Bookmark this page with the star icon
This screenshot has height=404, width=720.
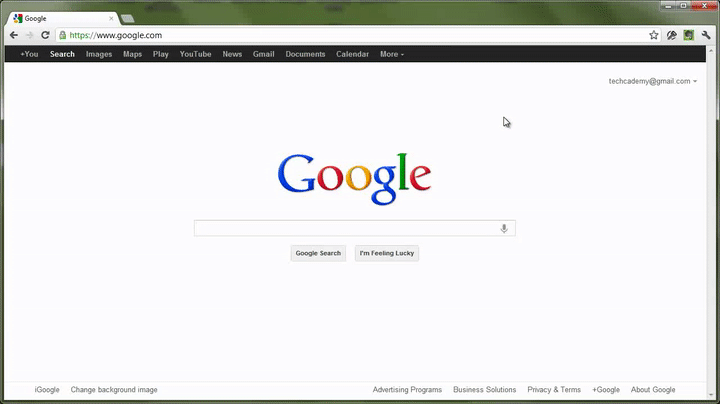654,35
